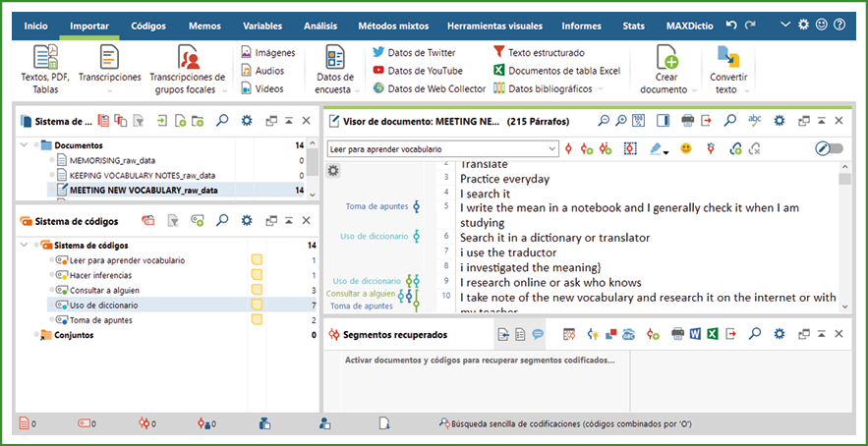Collapse the Documentos folder tree
This screenshot has width=868, height=446.
pos(25,145)
